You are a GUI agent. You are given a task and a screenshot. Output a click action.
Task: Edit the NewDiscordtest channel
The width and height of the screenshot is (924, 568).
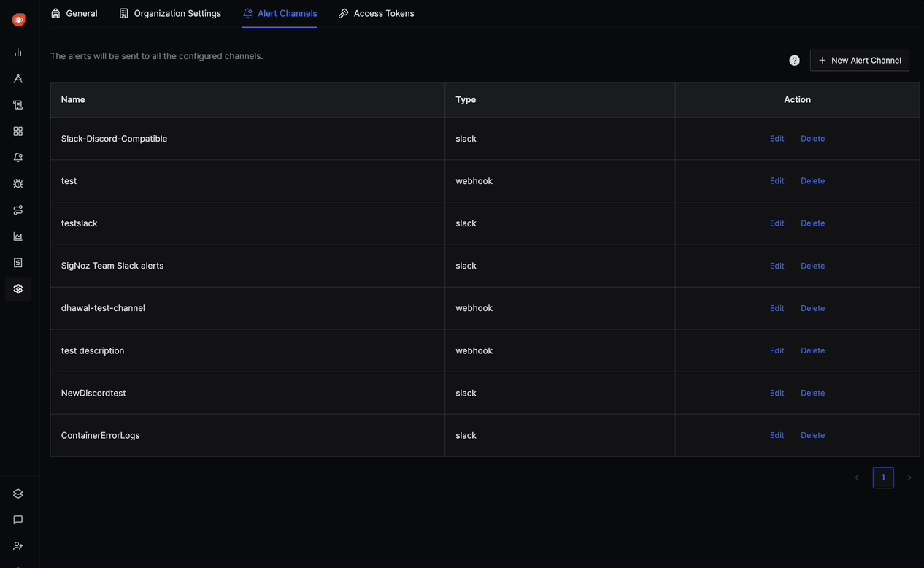tap(777, 393)
